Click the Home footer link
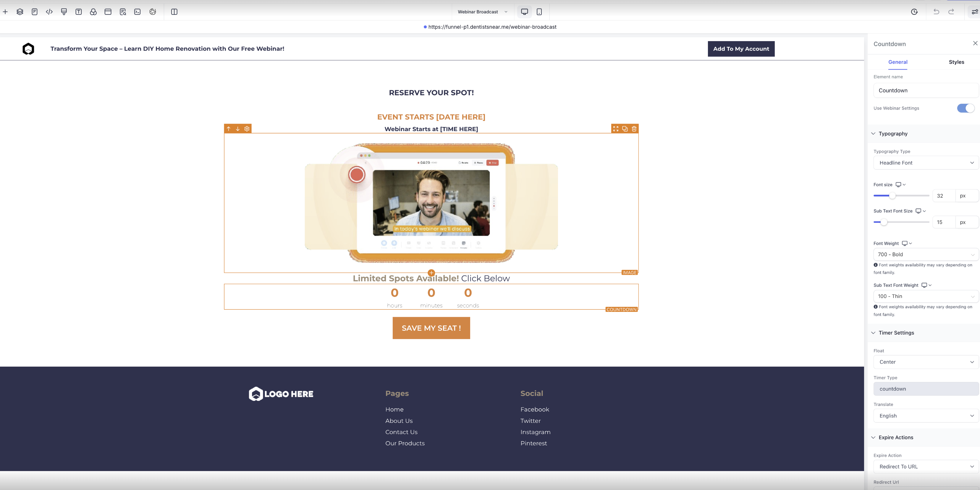Image resolution: width=980 pixels, height=490 pixels. [394, 410]
